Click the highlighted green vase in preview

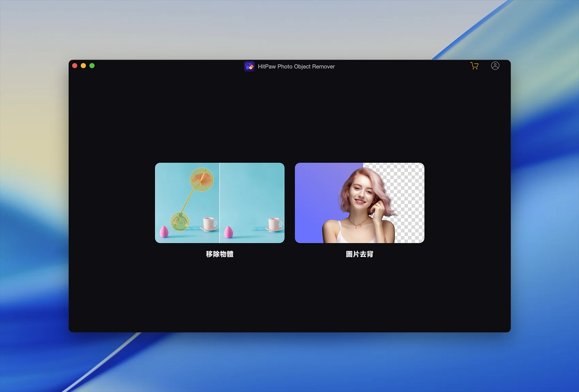(x=179, y=222)
